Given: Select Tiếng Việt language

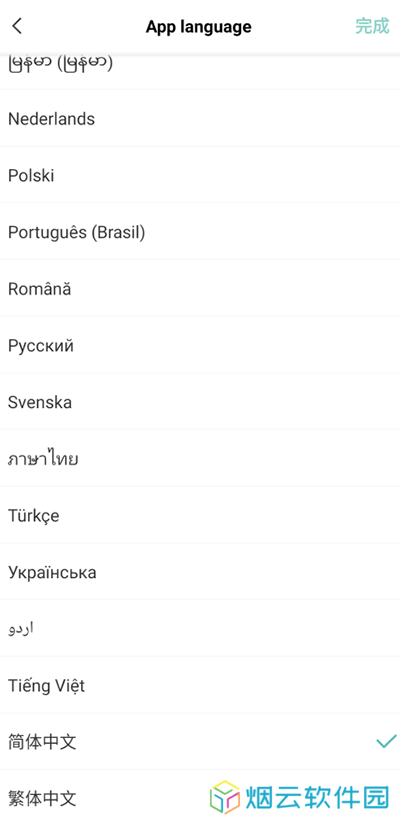Looking at the screenshot, I should (x=200, y=685).
